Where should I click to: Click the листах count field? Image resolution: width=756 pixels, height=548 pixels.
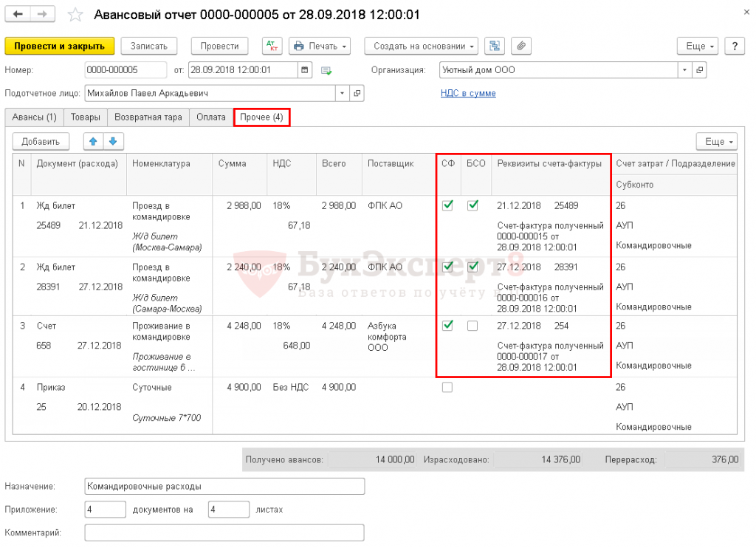pos(229,510)
